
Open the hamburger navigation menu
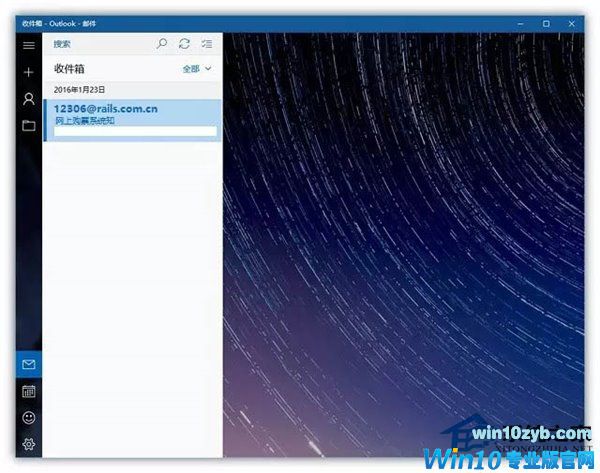[29, 45]
